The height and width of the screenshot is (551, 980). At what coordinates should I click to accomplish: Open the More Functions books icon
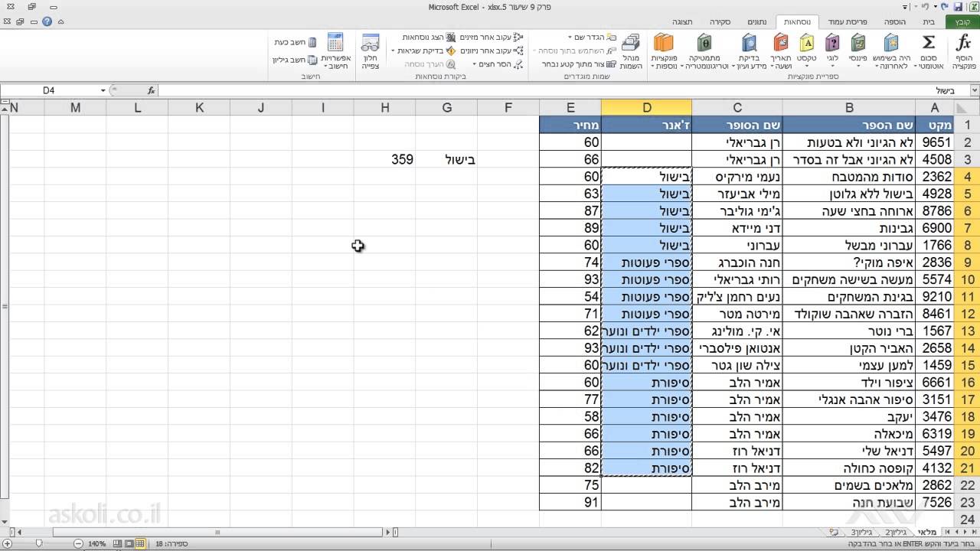(663, 43)
